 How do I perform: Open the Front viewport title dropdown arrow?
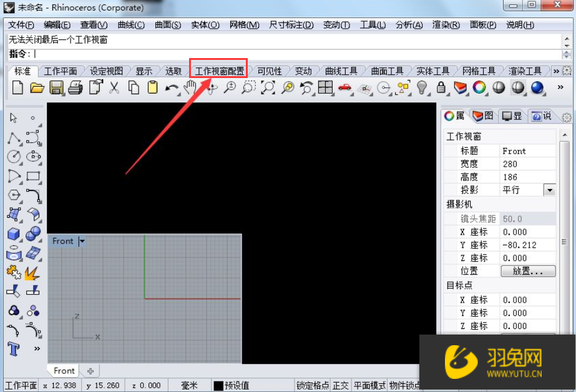tap(82, 242)
